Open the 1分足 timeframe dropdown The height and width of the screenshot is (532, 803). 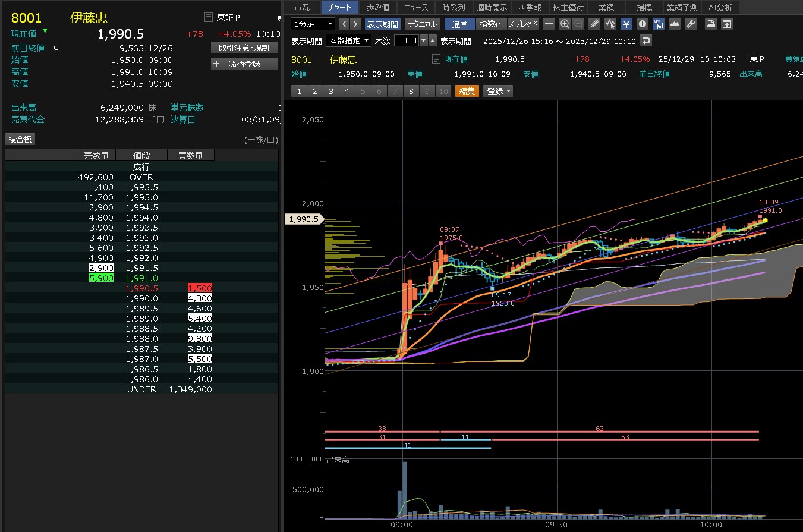313,24
